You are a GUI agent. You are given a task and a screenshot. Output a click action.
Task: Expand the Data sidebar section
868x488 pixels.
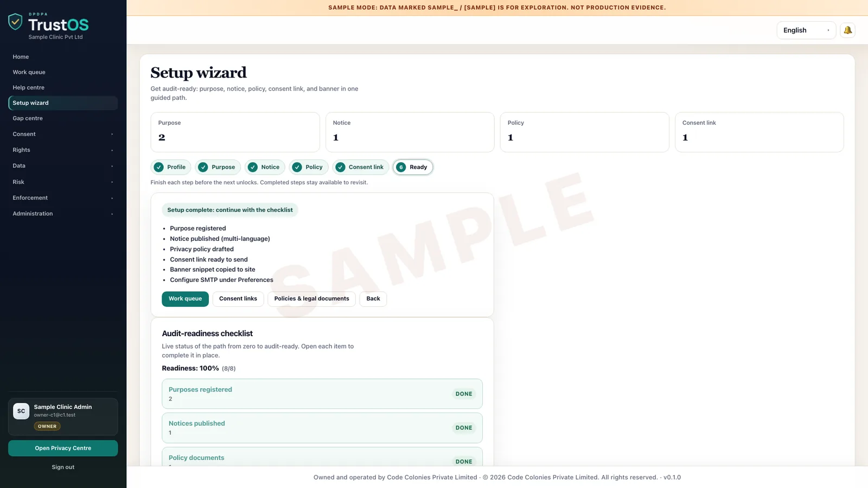click(x=63, y=166)
